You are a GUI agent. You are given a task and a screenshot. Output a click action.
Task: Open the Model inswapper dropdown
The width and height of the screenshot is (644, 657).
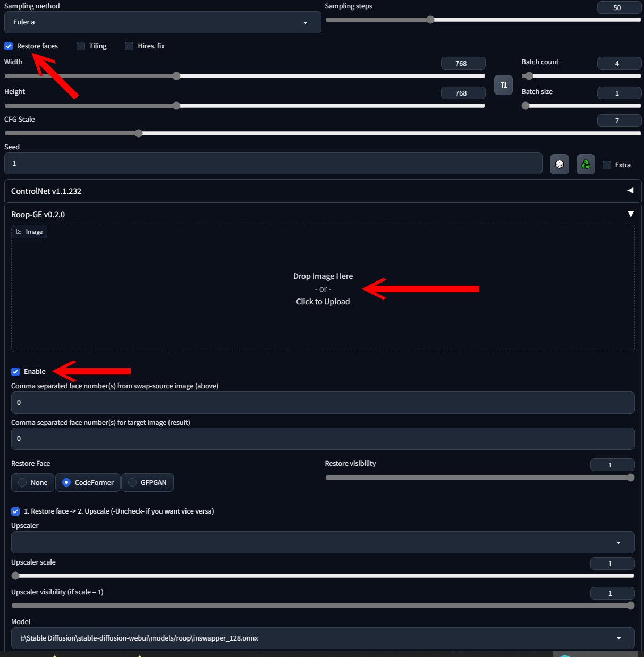pos(323,638)
